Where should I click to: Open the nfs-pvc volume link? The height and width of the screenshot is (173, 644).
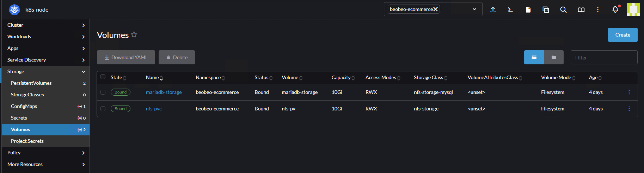[x=154, y=109]
